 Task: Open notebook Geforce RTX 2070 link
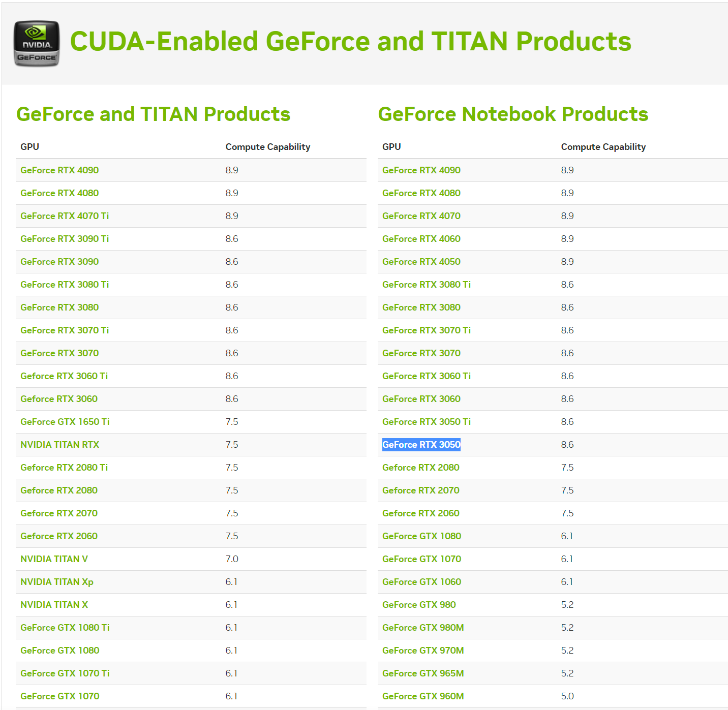(x=421, y=490)
